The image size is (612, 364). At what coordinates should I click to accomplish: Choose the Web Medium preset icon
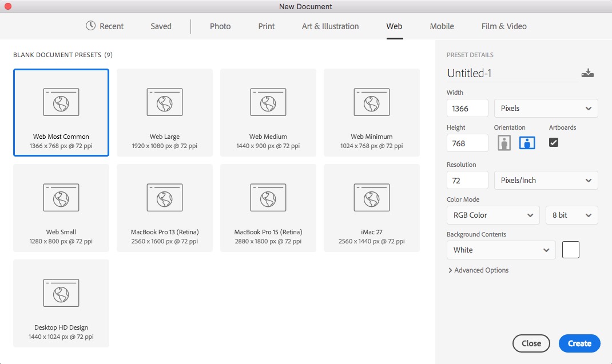(x=268, y=102)
